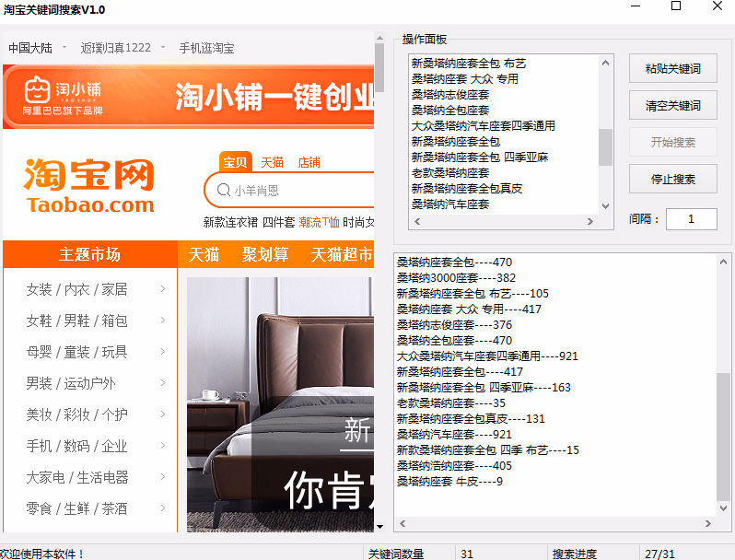Click keyword list scroll-right arrow
735x560 pixels.
pos(590,222)
